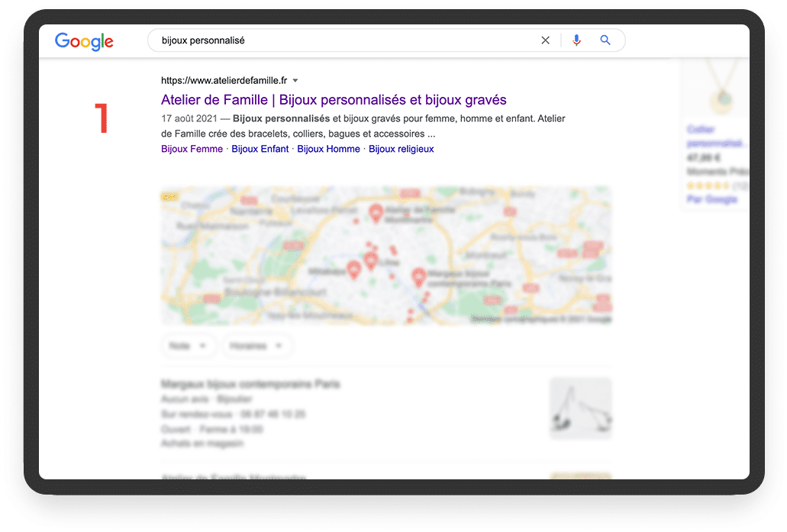The height and width of the screenshot is (532, 787).
Task: Open the 'Atelier de Famille | Bijoux personnalisés' result title
Action: click(x=334, y=100)
